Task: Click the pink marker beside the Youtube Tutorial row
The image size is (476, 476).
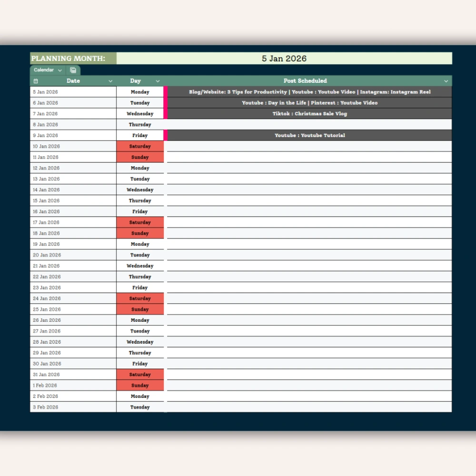Action: pos(166,135)
